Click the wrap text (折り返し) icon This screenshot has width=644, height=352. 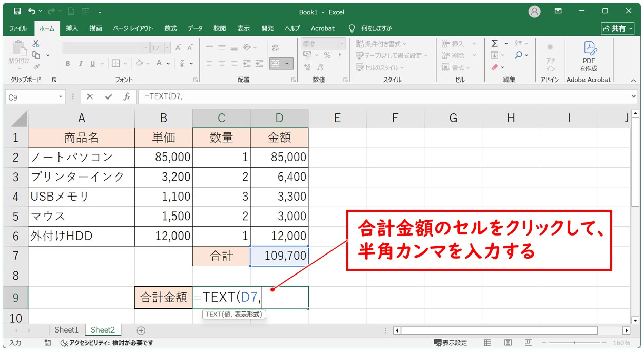tap(276, 47)
